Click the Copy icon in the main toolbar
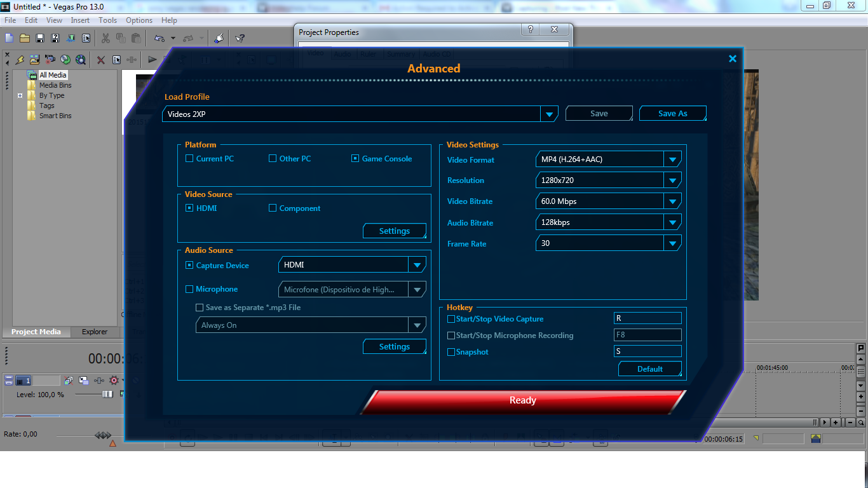This screenshot has height=488, width=868. point(121,38)
